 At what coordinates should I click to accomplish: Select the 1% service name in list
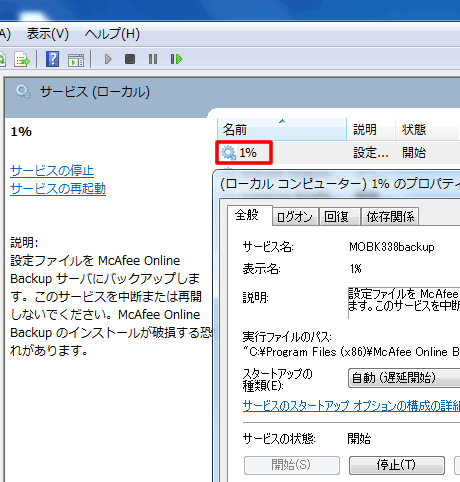(x=248, y=153)
